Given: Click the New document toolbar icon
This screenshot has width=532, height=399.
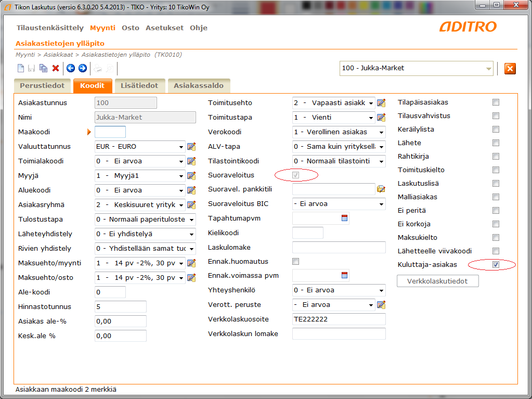Looking at the screenshot, I should (21, 68).
